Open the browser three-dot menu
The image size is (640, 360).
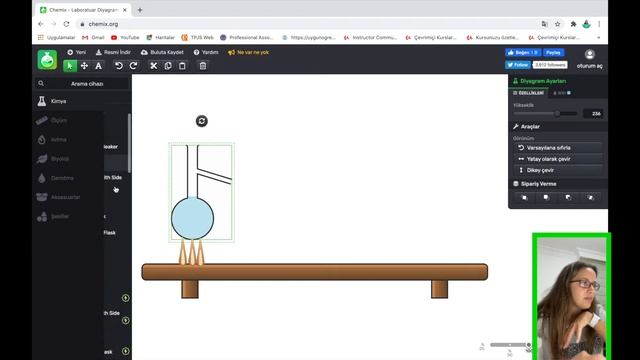[x=599, y=24]
